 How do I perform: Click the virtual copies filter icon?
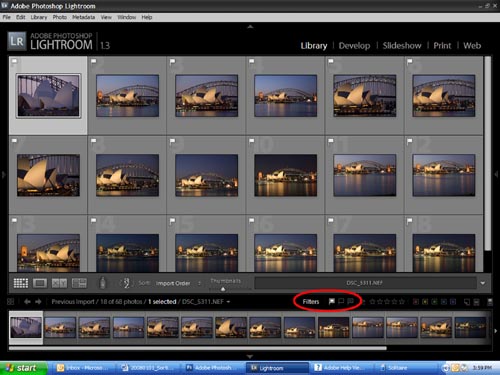click(476, 302)
